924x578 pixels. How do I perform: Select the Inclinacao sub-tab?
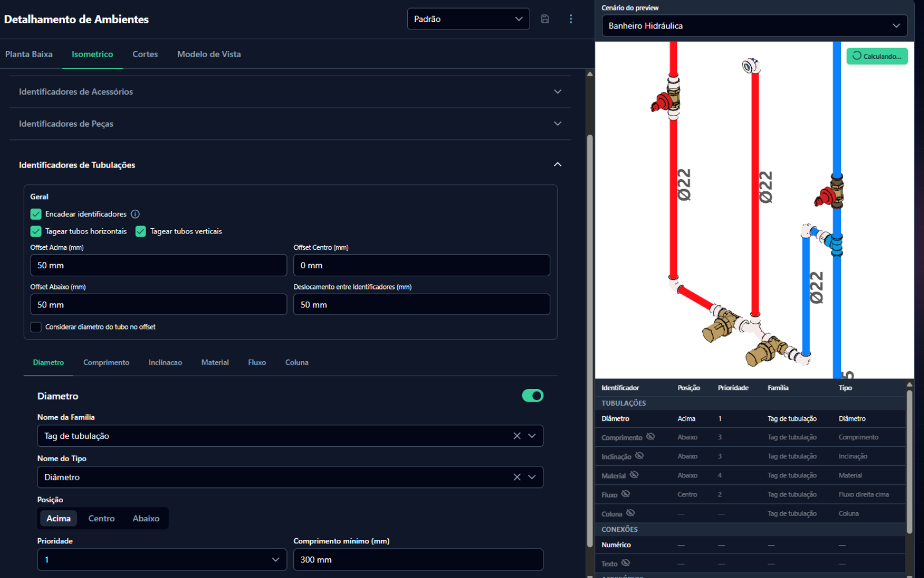(x=165, y=362)
